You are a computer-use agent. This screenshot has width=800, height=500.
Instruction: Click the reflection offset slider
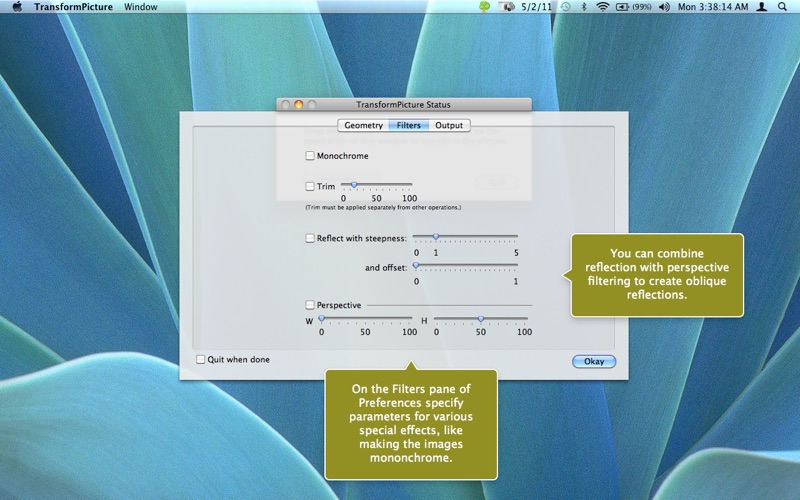click(465, 265)
